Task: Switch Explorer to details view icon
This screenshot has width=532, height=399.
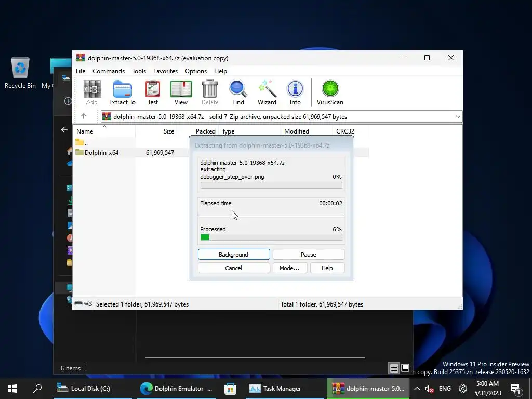Action: click(x=394, y=368)
